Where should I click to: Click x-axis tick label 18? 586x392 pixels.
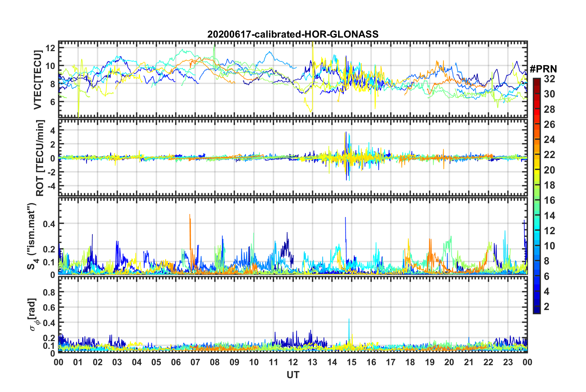click(410, 362)
